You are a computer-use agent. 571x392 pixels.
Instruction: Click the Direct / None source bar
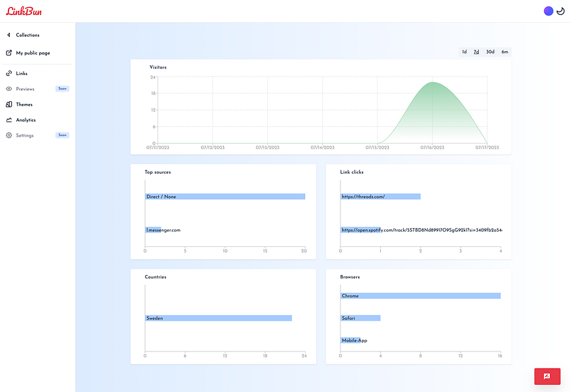tap(225, 197)
